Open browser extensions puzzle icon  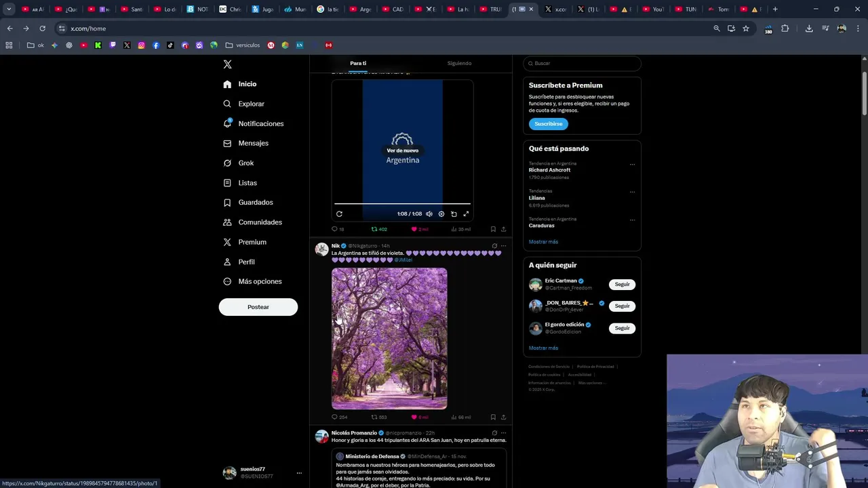[x=785, y=28]
